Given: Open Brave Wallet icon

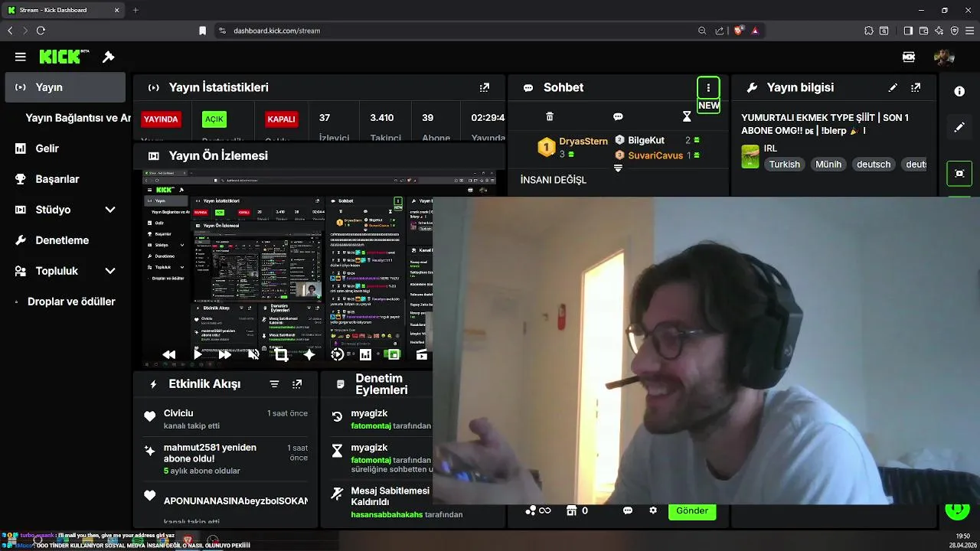Looking at the screenshot, I should (923, 31).
